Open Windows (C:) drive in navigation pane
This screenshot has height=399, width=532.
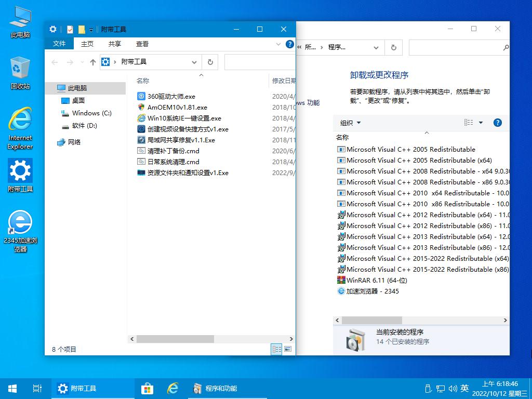coord(86,113)
